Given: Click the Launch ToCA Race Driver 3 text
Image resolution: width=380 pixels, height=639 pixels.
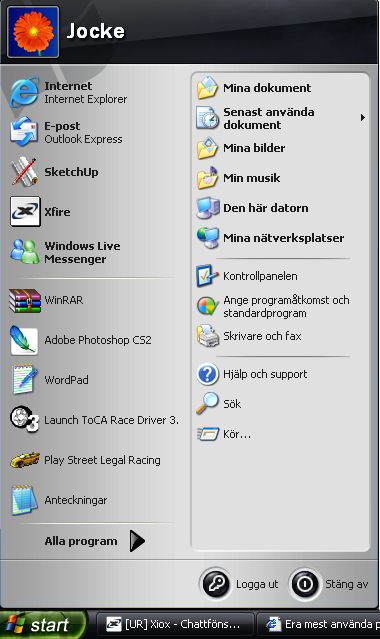Looking at the screenshot, I should tap(111, 420).
